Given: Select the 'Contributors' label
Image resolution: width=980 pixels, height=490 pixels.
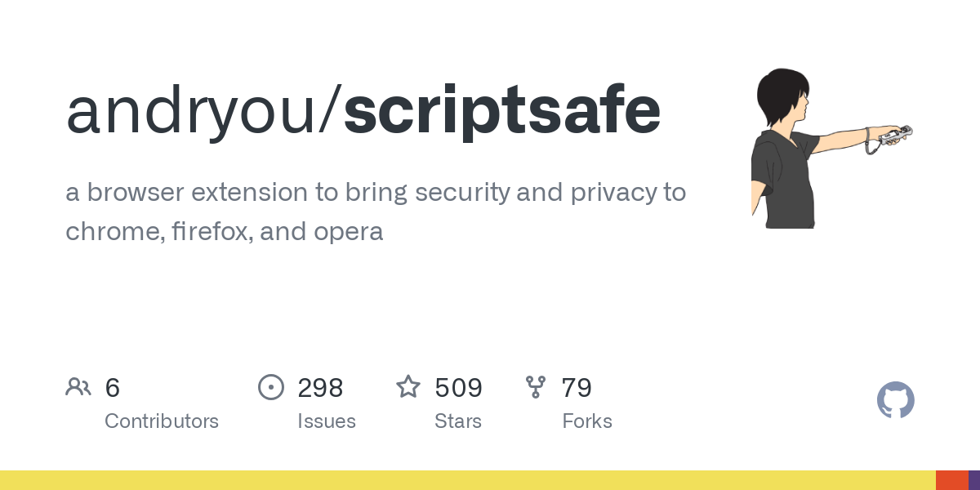Looking at the screenshot, I should (x=162, y=421).
